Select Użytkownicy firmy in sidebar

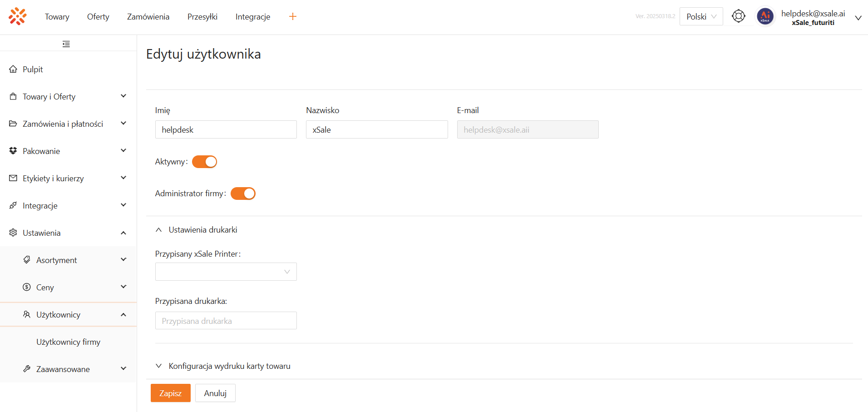coord(68,342)
